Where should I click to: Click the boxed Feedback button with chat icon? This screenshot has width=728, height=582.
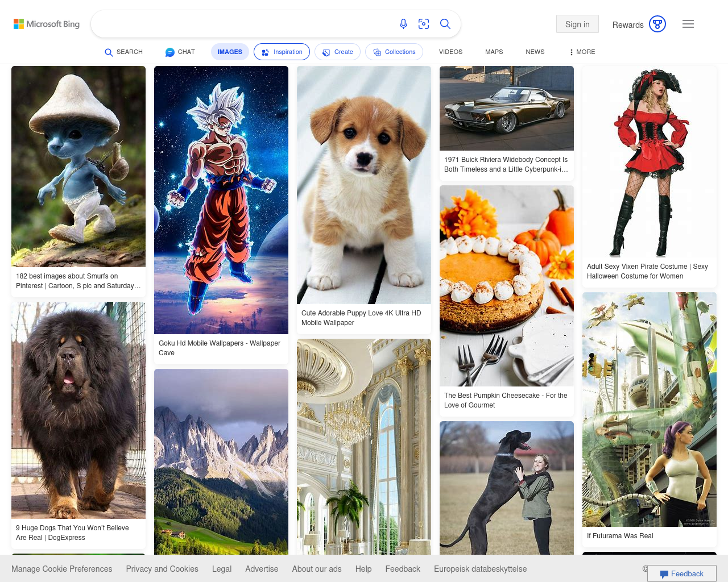point(682,573)
